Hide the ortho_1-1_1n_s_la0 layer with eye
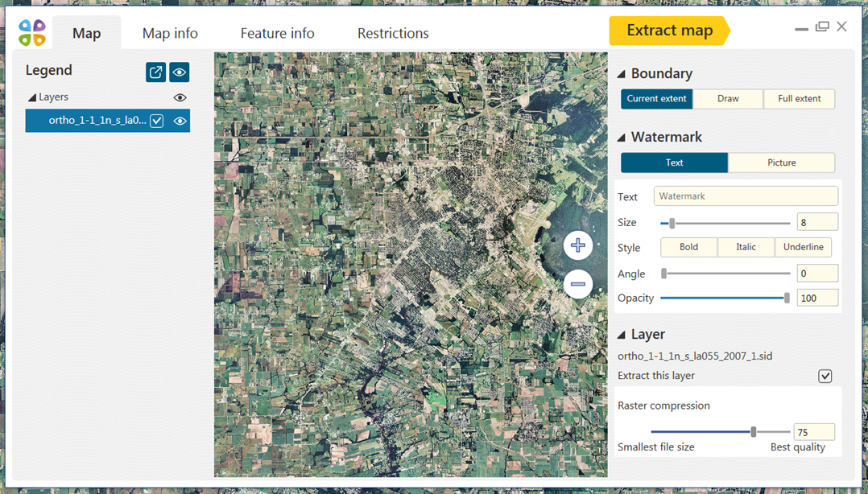 tap(180, 121)
